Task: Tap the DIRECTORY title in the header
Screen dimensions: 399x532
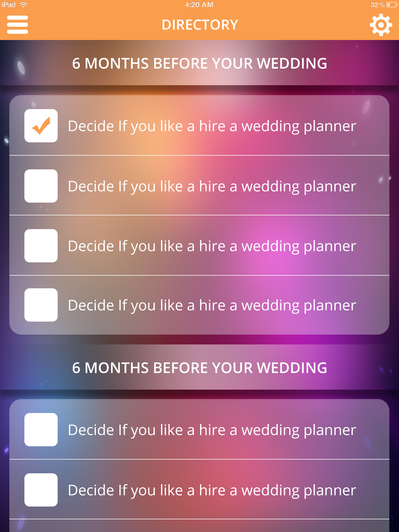Action: tap(199, 25)
